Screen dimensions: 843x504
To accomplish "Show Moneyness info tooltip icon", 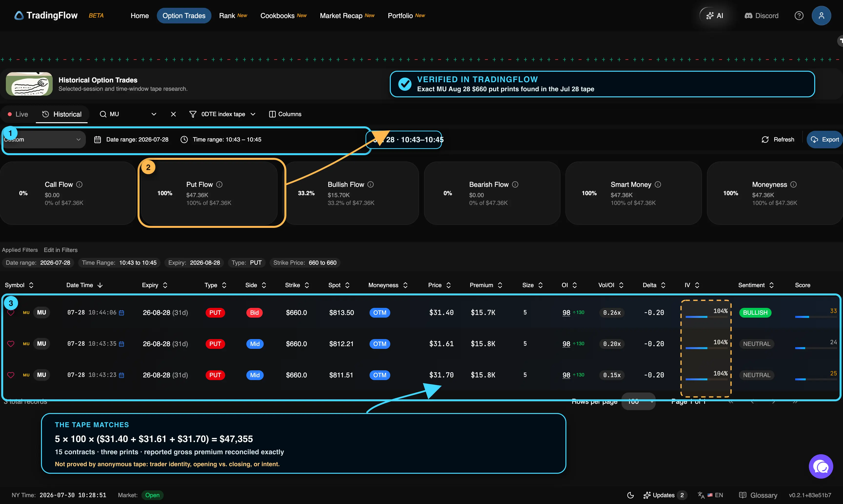I will click(793, 184).
